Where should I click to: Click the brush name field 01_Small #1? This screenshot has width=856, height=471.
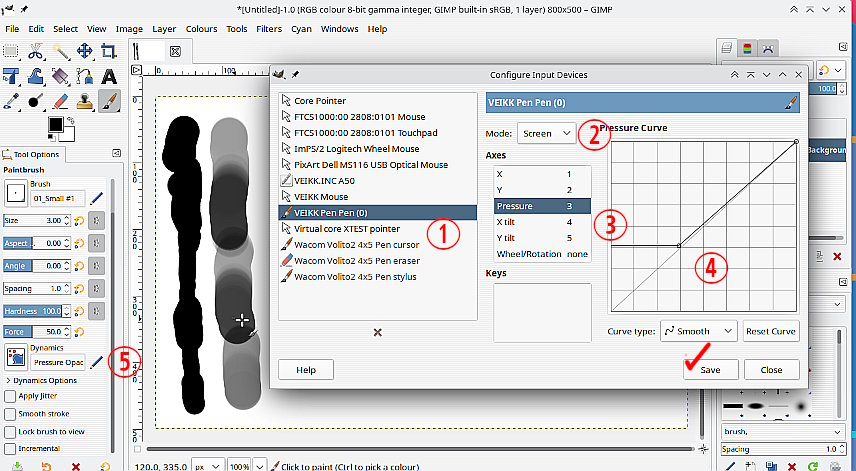[x=57, y=198]
